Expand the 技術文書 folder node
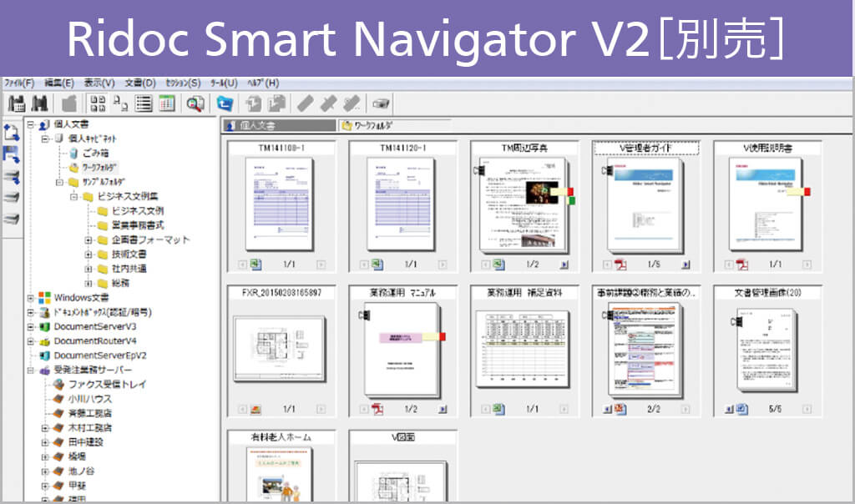The width and height of the screenshot is (855, 504). (88, 254)
